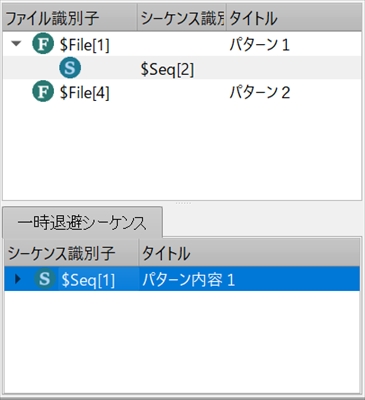Viewport: 365px width, 400px height.
Task: Select the $File[1] label
Action: 85,45
